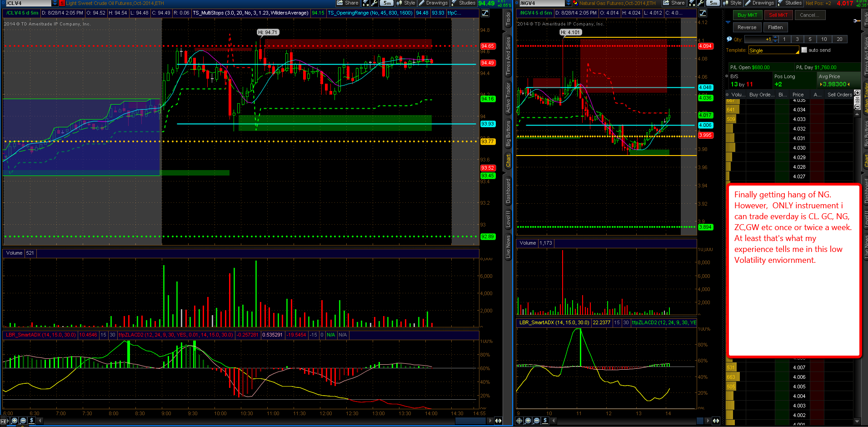Select the Chart side tab between charts
Image resolution: width=868 pixels, height=427 pixels.
[x=508, y=161]
